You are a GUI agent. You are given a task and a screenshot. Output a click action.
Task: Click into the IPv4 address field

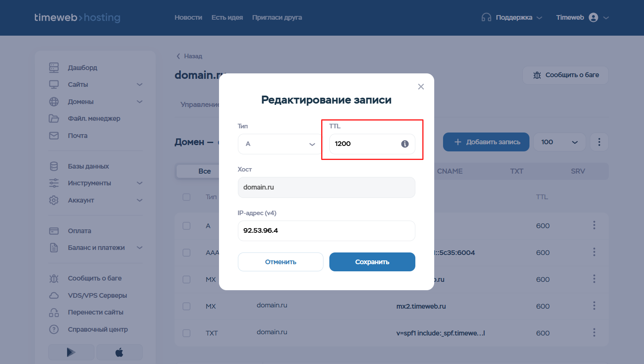[x=326, y=231]
